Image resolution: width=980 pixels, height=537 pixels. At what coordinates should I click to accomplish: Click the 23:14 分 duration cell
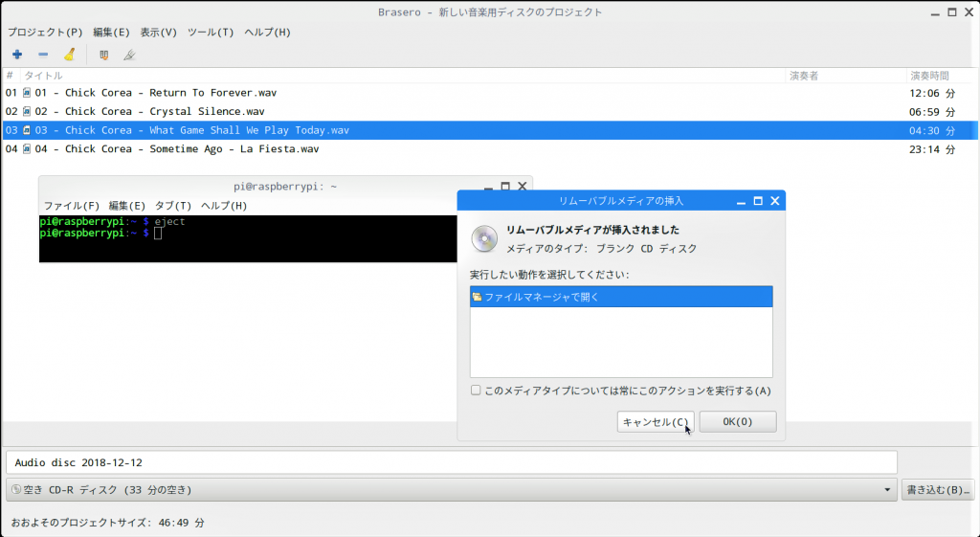932,149
